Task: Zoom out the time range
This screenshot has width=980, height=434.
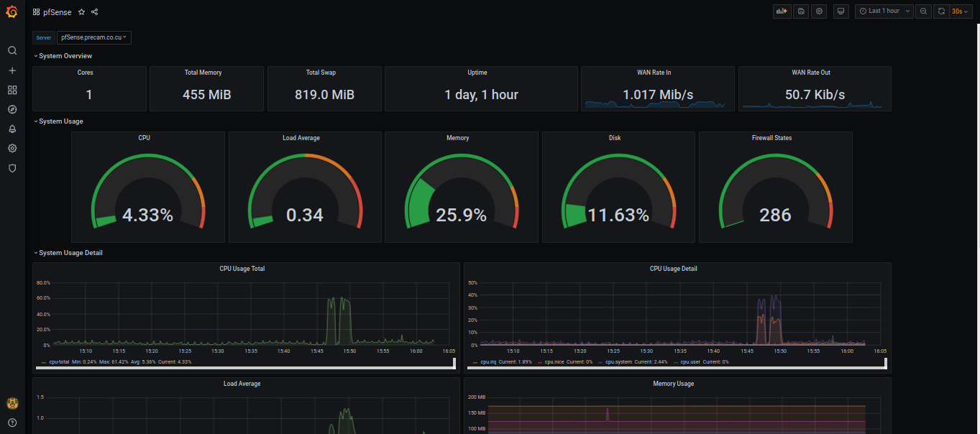Action: click(923, 11)
